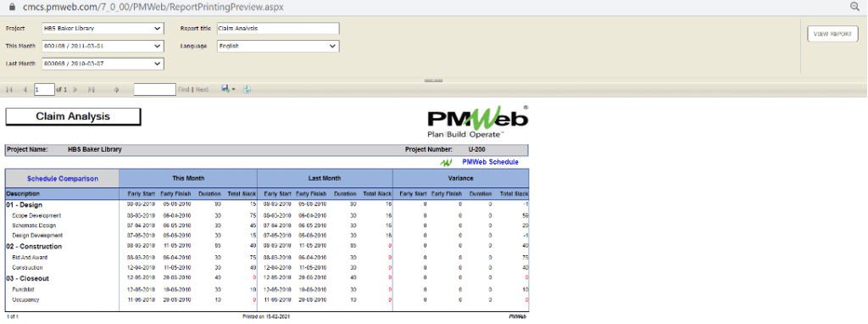868x324 pixels.
Task: Select the 'Bid And Award' row
Action: coord(267,258)
